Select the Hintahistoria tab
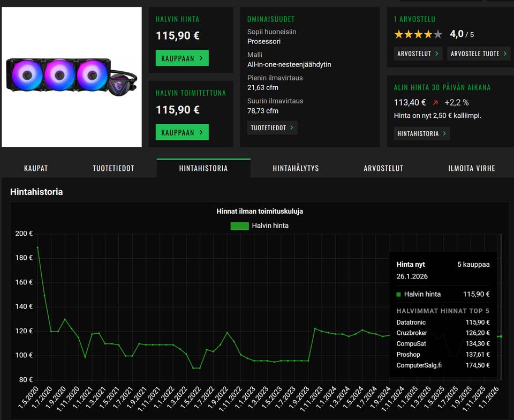The width and height of the screenshot is (514, 420). [x=203, y=168]
